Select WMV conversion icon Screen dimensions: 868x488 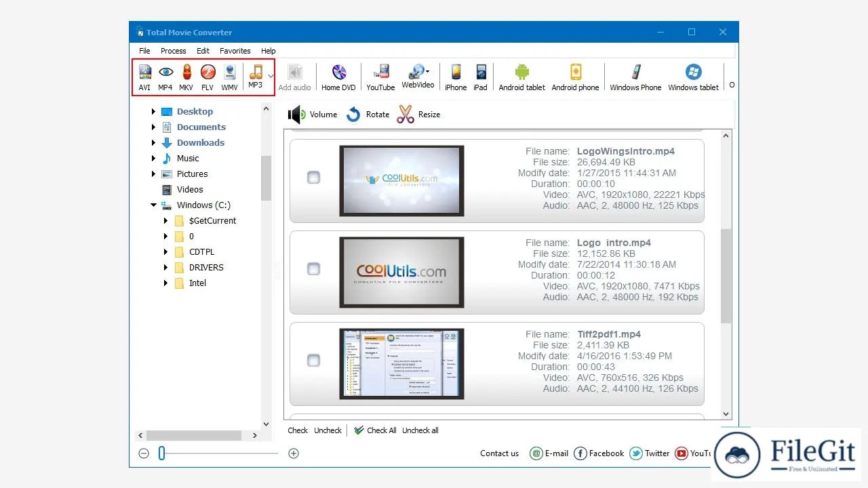pos(229,77)
